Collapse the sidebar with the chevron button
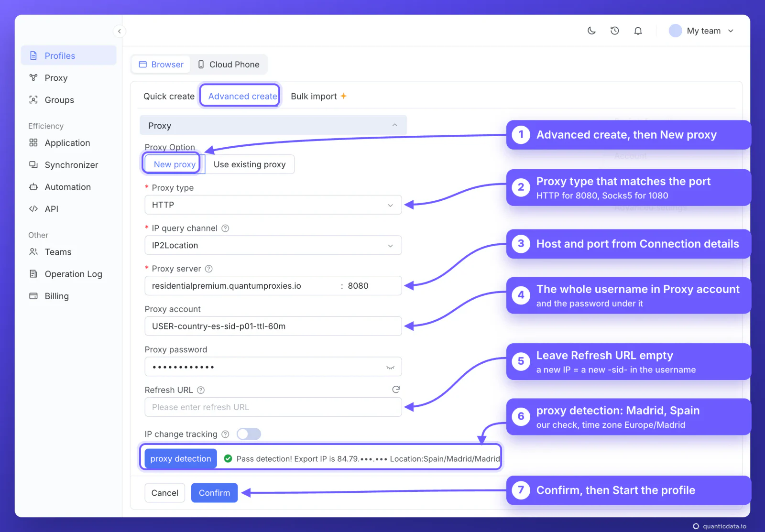Screen dimensions: 765x532 tap(120, 31)
